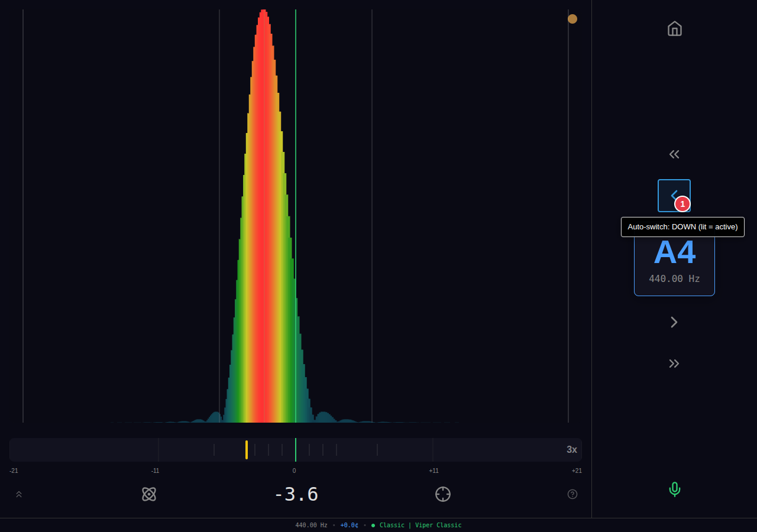Click the 440.00 Hz status bar reading
The width and height of the screenshot is (757, 532).
[x=311, y=525]
